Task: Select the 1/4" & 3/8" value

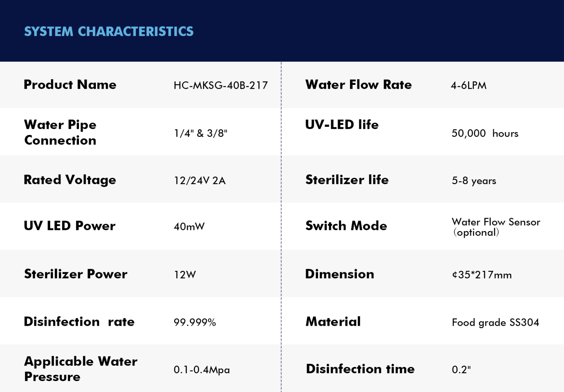Action: (201, 133)
